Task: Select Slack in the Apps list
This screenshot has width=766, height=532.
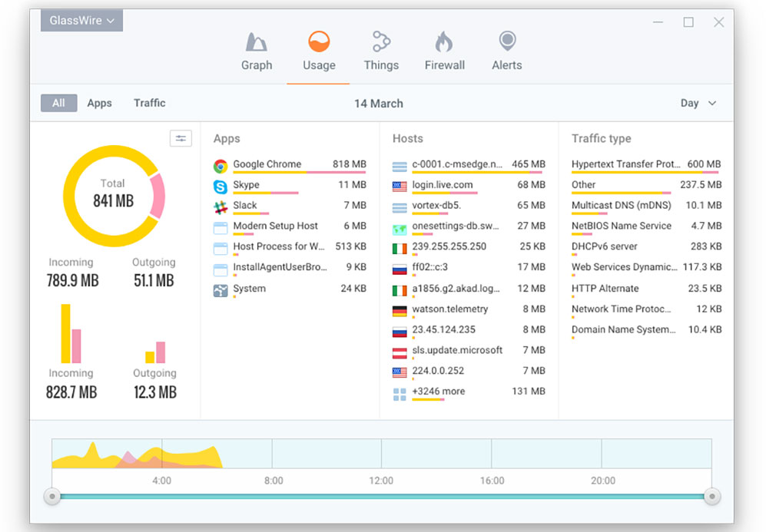Action: [290, 207]
